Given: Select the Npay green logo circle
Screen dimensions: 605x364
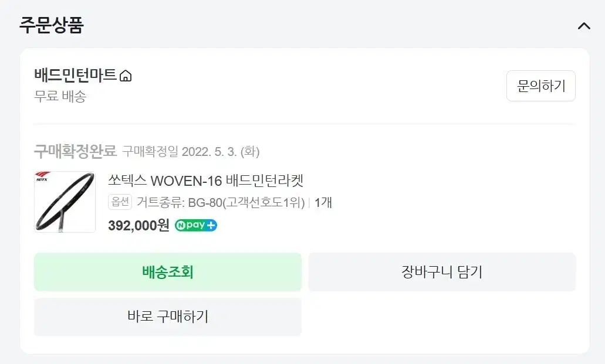Looking at the screenshot, I should click(182, 225).
